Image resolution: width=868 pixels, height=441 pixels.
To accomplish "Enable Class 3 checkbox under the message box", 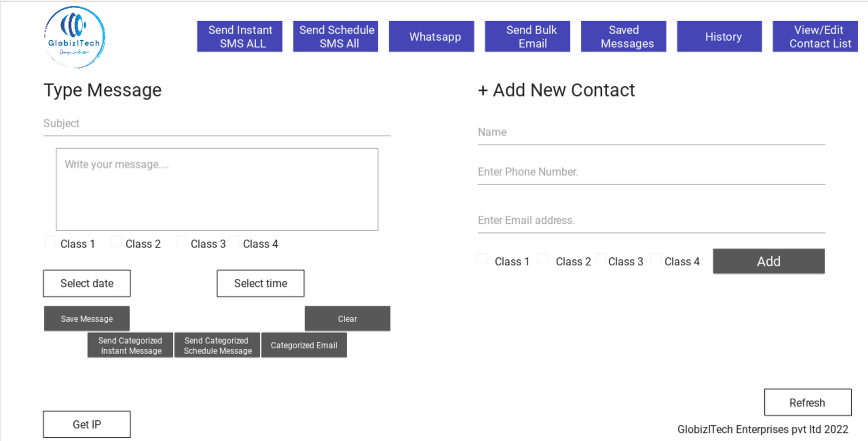I will click(x=182, y=241).
